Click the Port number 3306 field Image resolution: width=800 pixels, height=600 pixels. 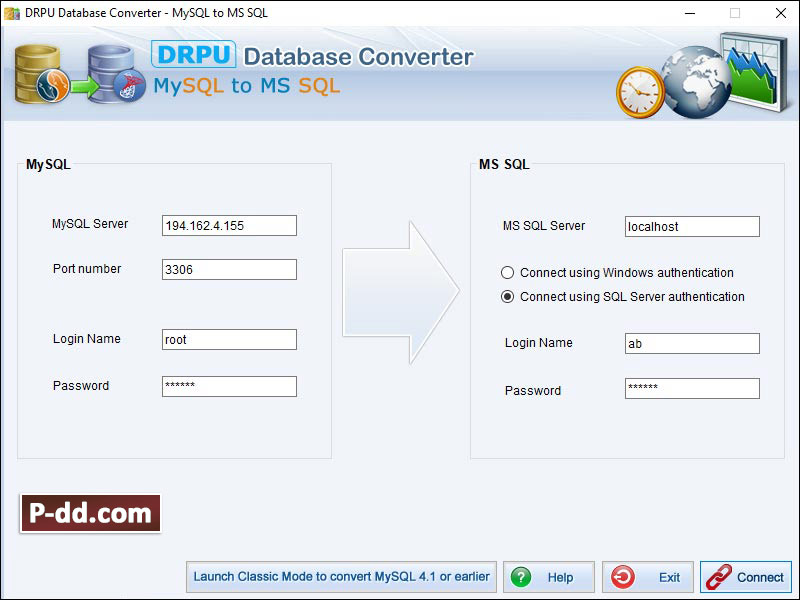pos(228,269)
